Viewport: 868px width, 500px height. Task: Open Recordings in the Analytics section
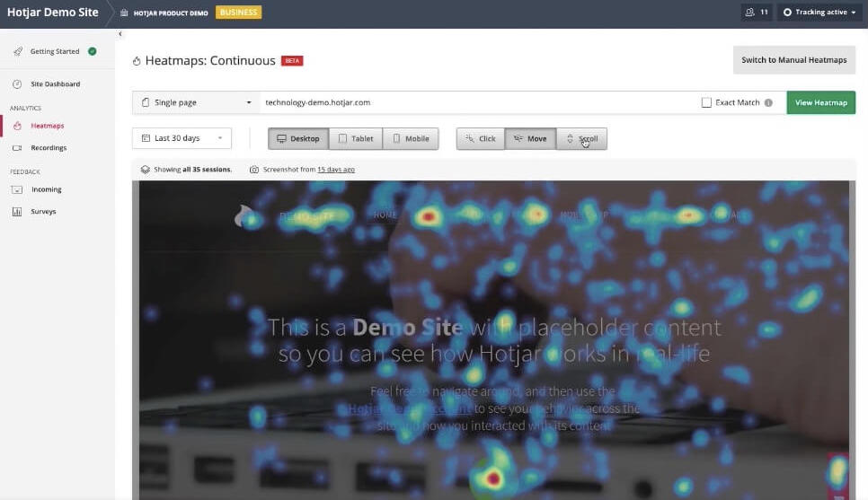pos(49,148)
